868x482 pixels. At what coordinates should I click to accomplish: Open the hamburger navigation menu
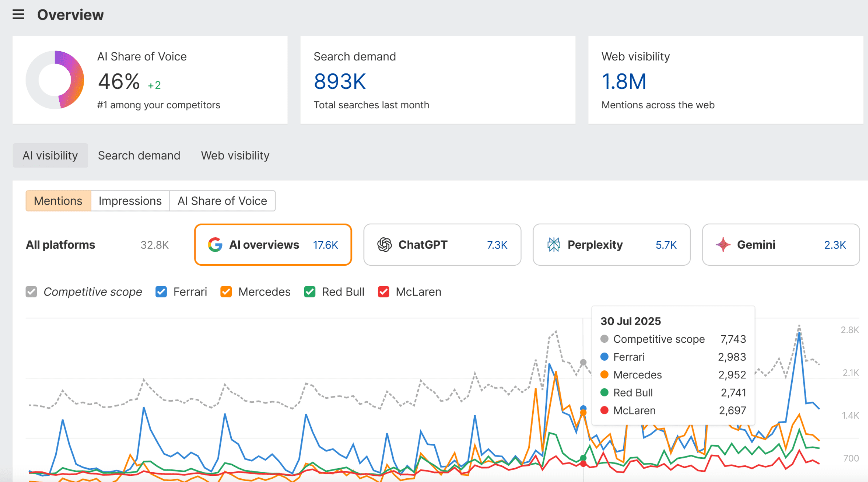click(18, 15)
